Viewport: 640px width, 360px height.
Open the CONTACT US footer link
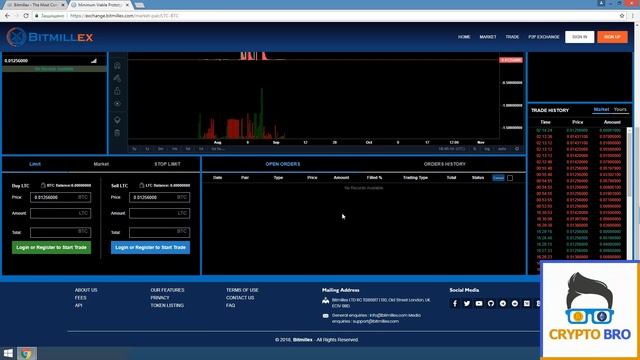[240, 298]
